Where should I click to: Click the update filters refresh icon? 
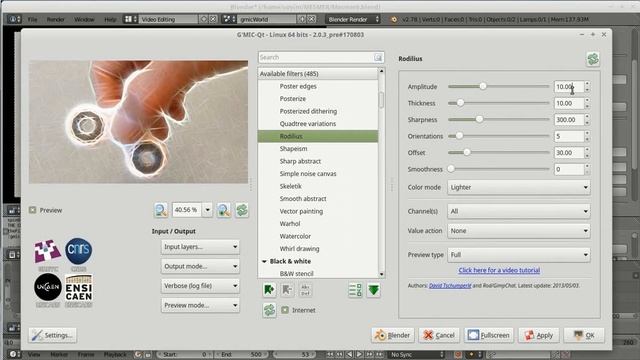click(269, 310)
